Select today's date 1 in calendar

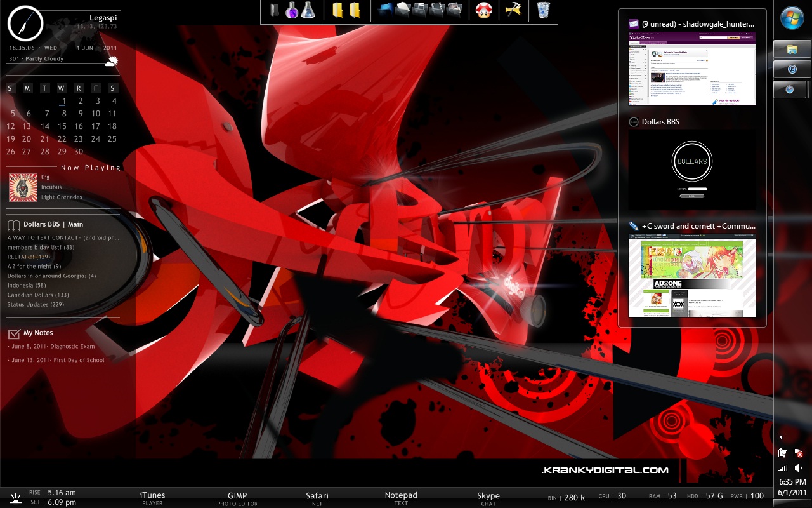[63, 101]
